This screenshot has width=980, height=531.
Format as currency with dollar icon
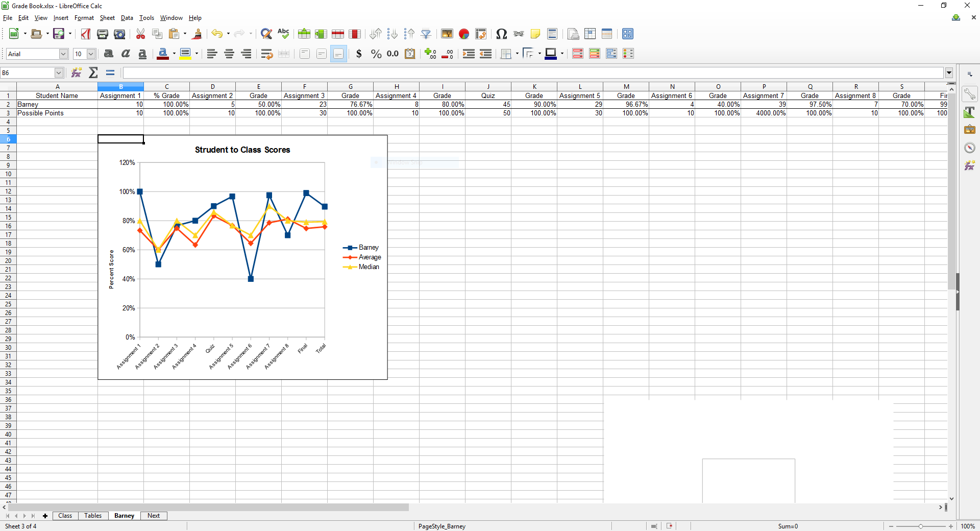[x=359, y=54]
